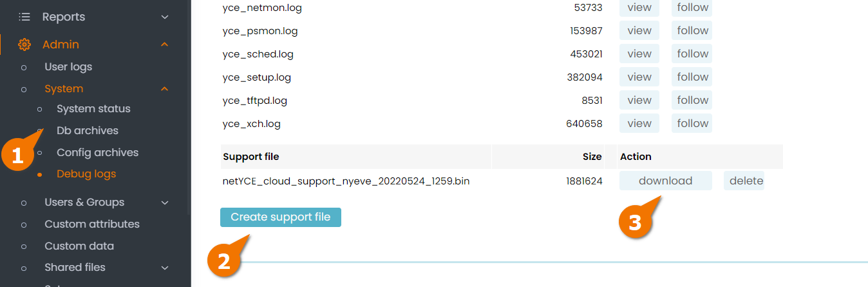Click the Admin gear icon
Image resolution: width=868 pixels, height=287 pixels.
point(24,45)
